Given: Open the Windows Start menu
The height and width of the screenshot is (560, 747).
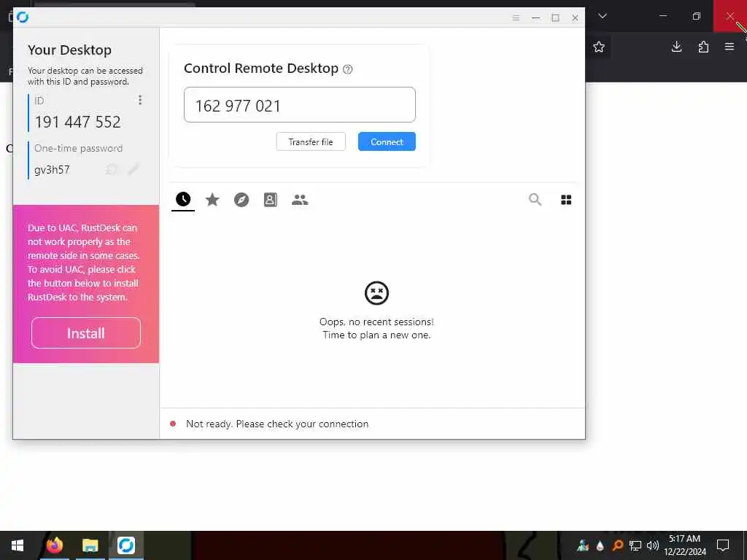Looking at the screenshot, I should [x=18, y=545].
